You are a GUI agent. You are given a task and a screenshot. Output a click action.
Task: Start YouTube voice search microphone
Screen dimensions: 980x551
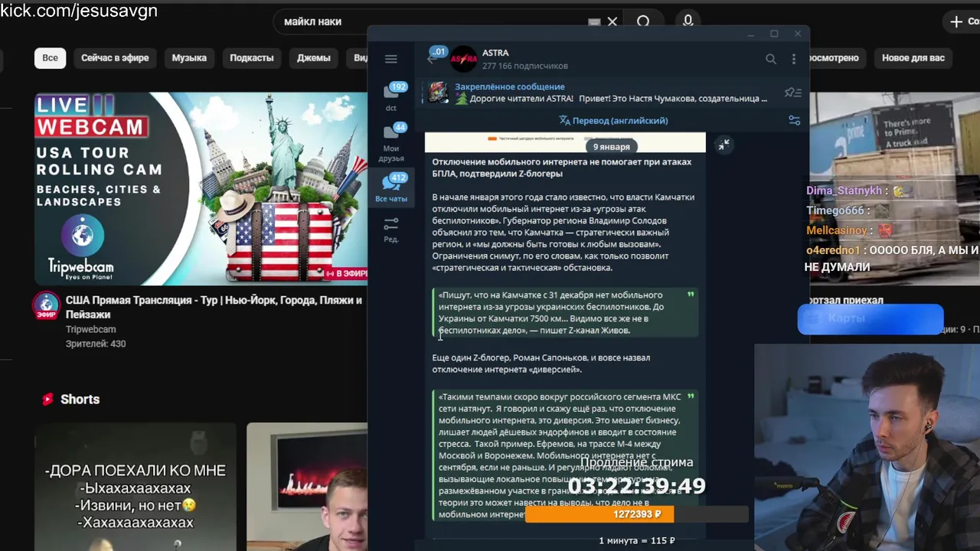[688, 21]
